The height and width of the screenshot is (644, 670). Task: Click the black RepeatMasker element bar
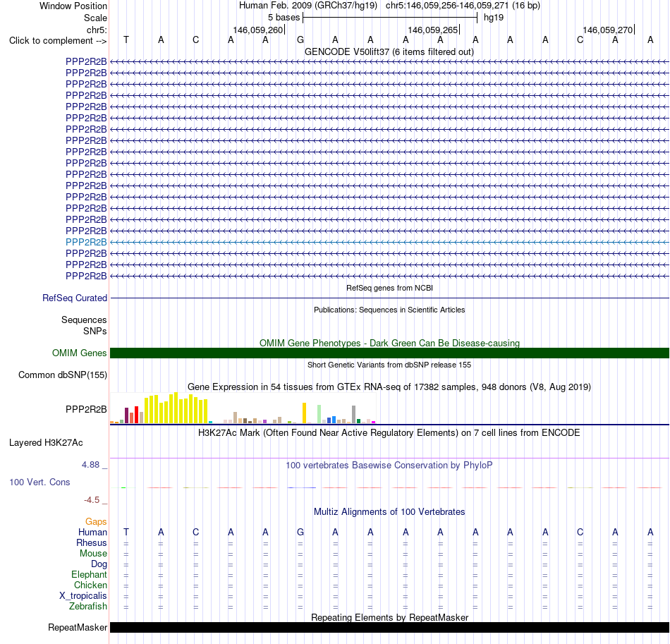pos(390,627)
